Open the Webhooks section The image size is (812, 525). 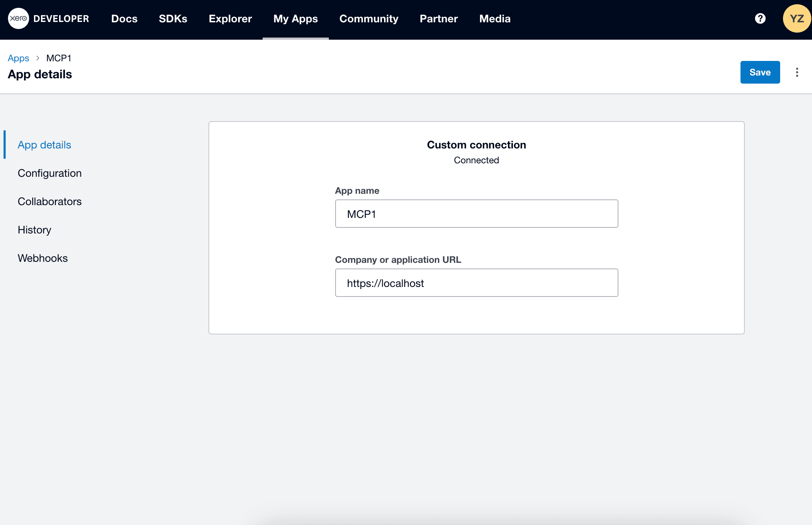(42, 258)
